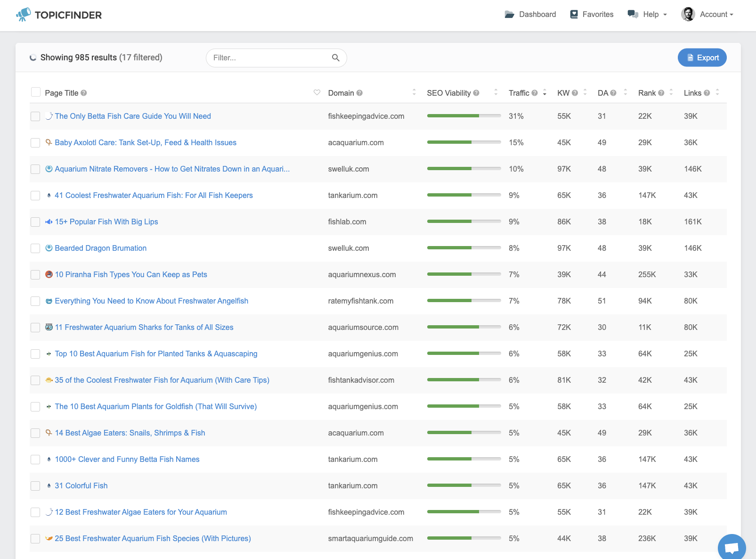
Task: Sort table by Domain column arrows
Action: (414, 92)
